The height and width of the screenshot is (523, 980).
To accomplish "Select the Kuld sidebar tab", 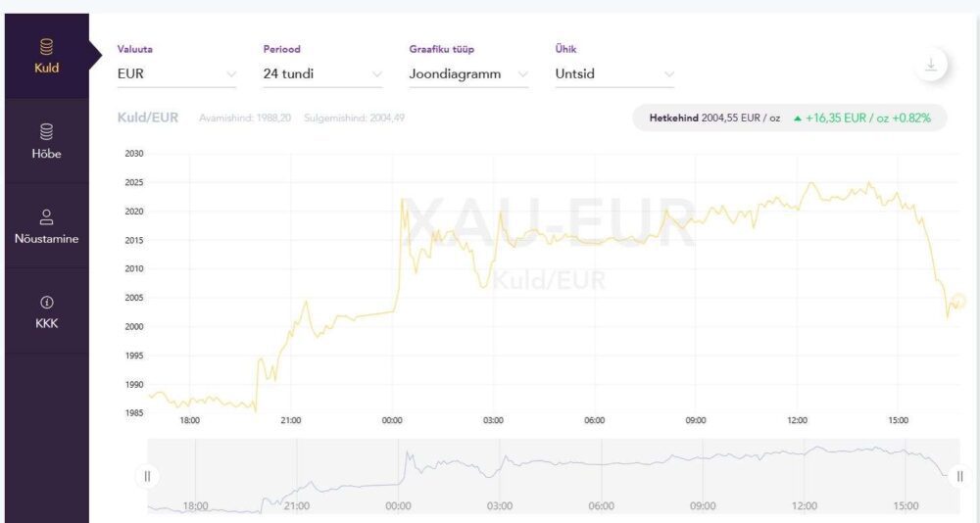I will [46, 57].
